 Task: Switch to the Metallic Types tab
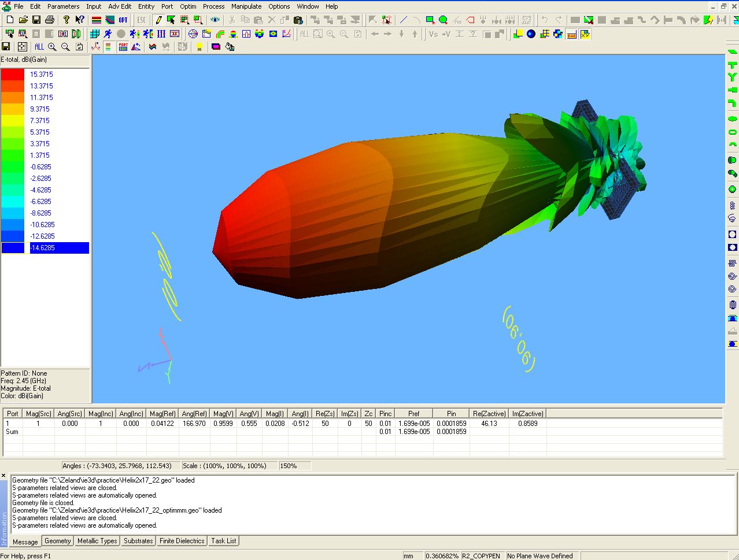coord(97,541)
